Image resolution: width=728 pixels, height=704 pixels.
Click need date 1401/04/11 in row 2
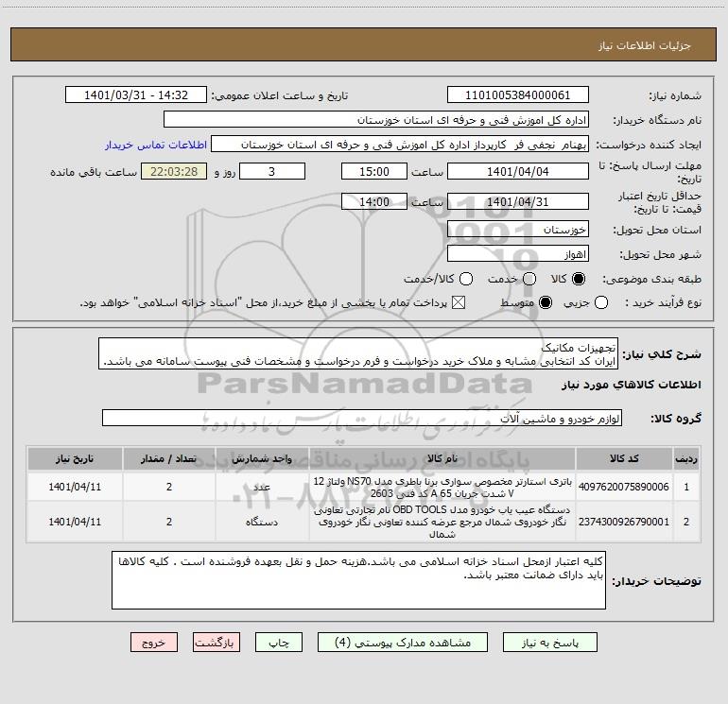coord(75,522)
